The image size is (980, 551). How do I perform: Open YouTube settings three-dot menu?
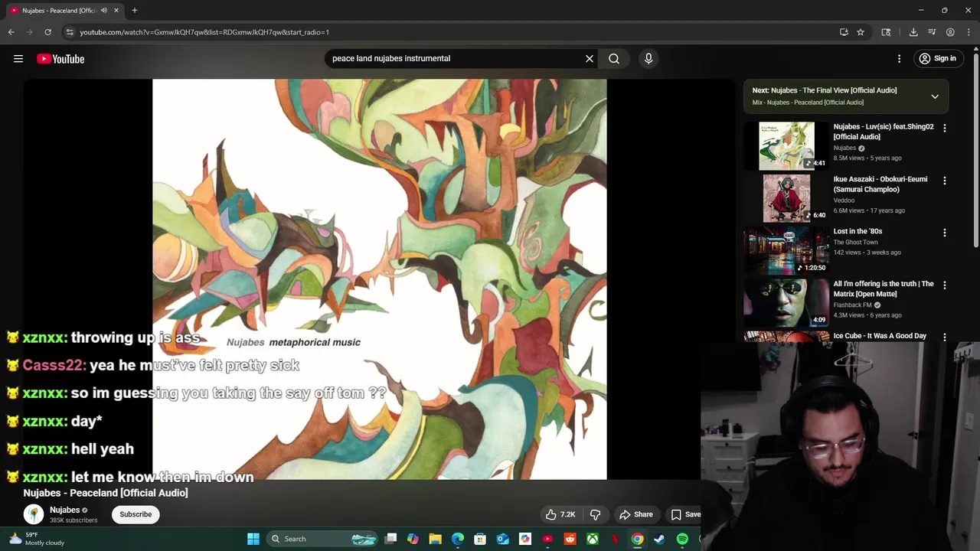click(x=900, y=58)
